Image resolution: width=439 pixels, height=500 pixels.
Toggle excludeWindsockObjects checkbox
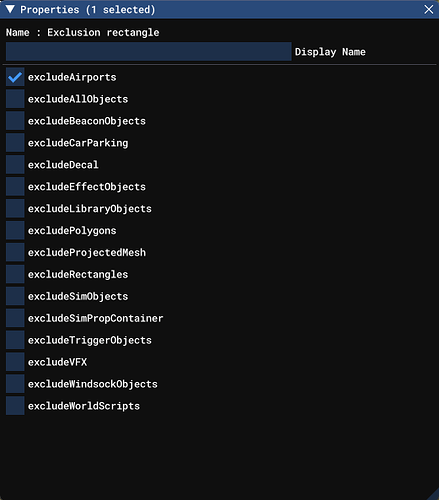pyautogui.click(x=15, y=384)
